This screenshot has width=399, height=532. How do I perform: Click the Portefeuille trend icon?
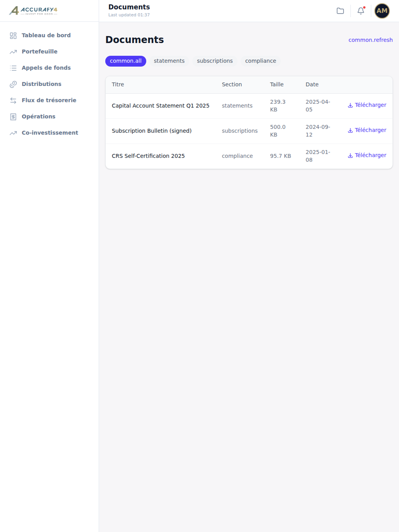tap(13, 52)
